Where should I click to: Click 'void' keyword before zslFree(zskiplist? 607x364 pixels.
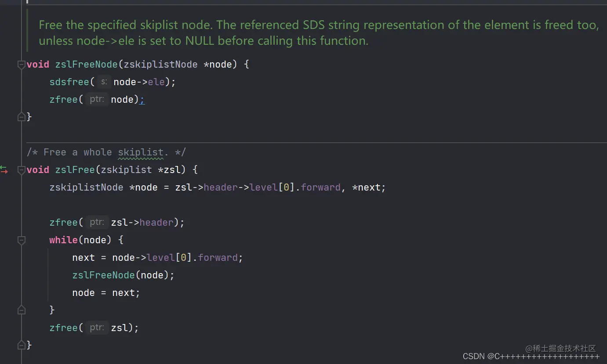pyautogui.click(x=38, y=170)
